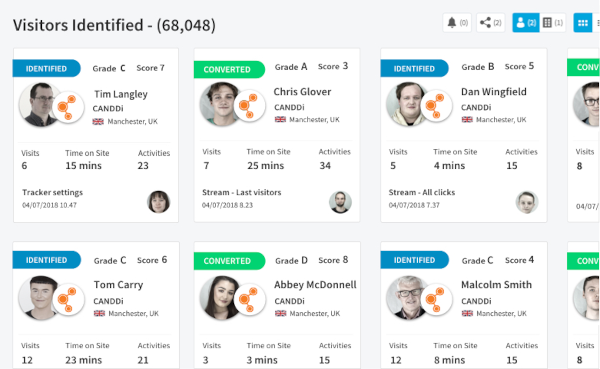
Task: Click the UK flag on Malcolm Smith's card
Action: pos(467,313)
